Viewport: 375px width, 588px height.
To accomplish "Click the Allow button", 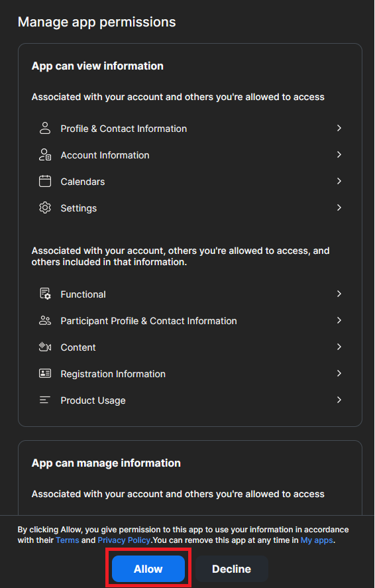I will point(148,569).
